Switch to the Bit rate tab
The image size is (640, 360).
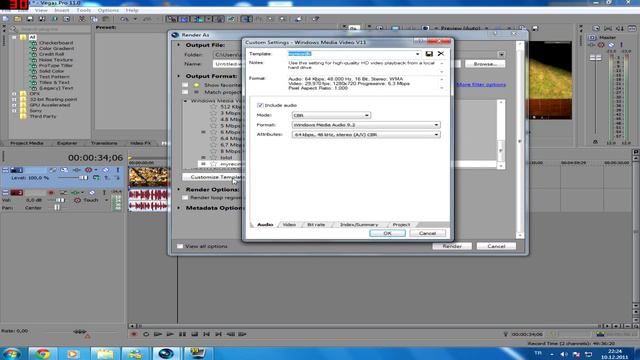point(316,224)
